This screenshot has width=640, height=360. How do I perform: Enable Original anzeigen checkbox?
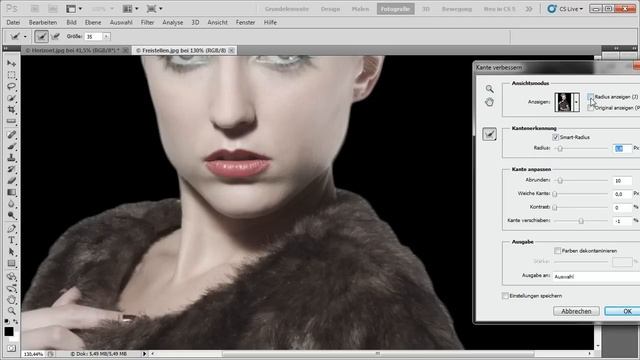click(590, 108)
